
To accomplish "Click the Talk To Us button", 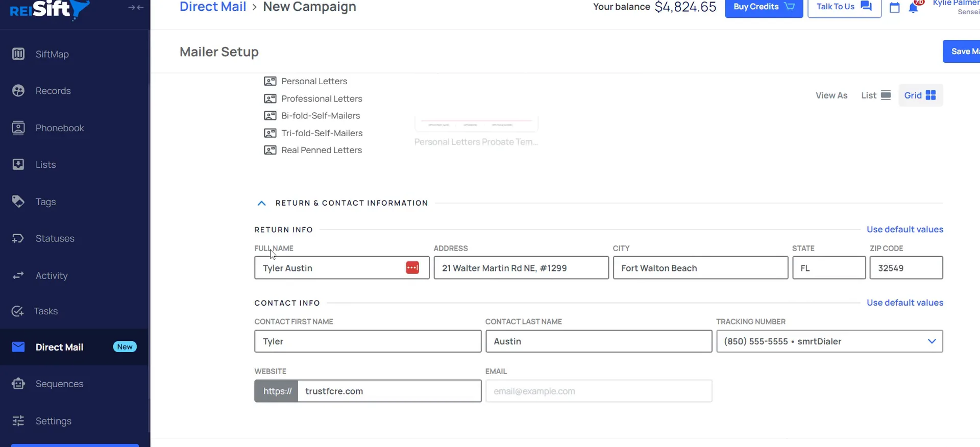I will click(x=844, y=7).
